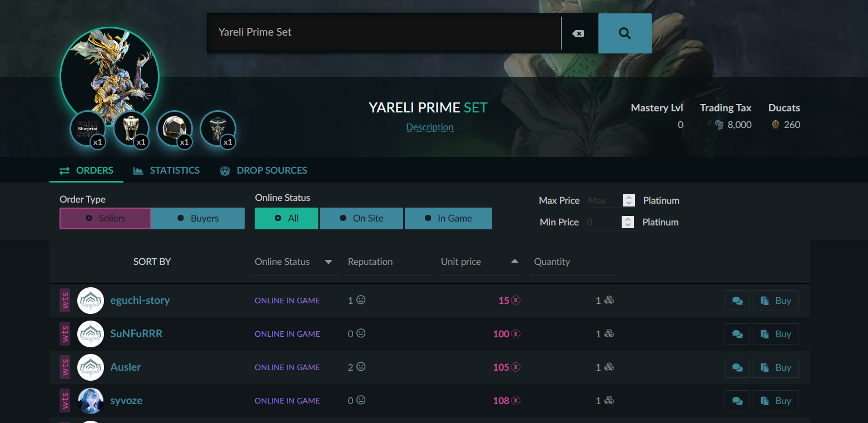
Task: Click the wts tag on Ausler's order
Action: [65, 367]
